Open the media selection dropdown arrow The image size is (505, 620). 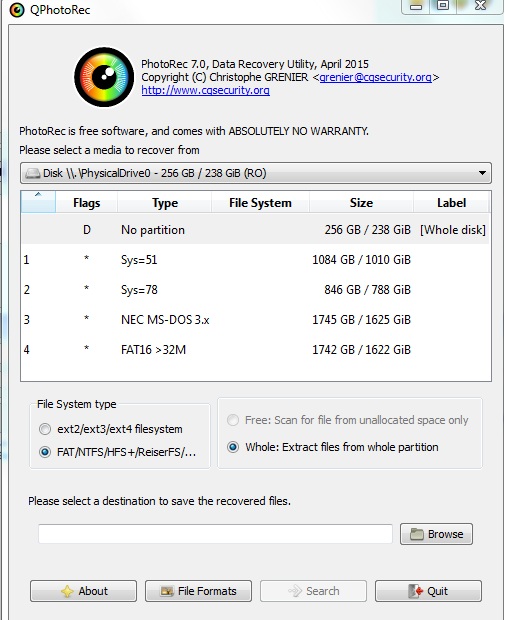[482, 173]
